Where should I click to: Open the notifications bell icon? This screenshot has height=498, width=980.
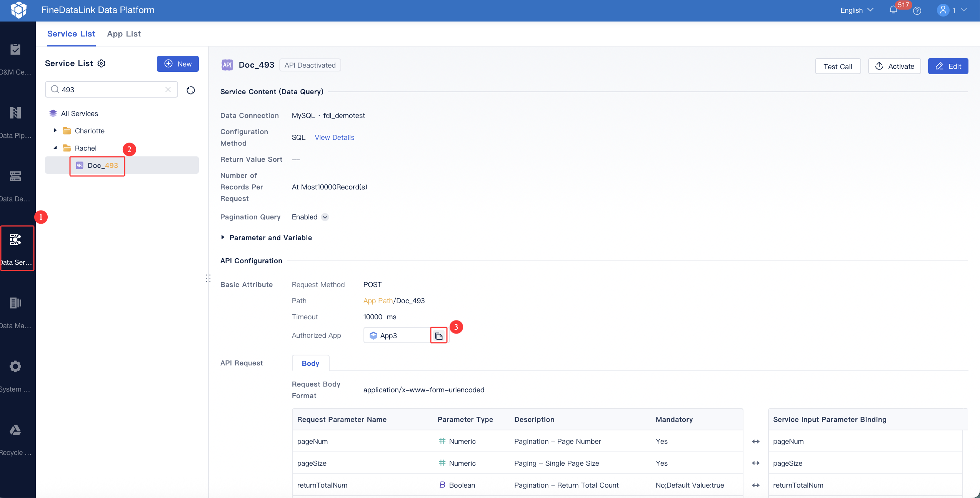tap(893, 10)
